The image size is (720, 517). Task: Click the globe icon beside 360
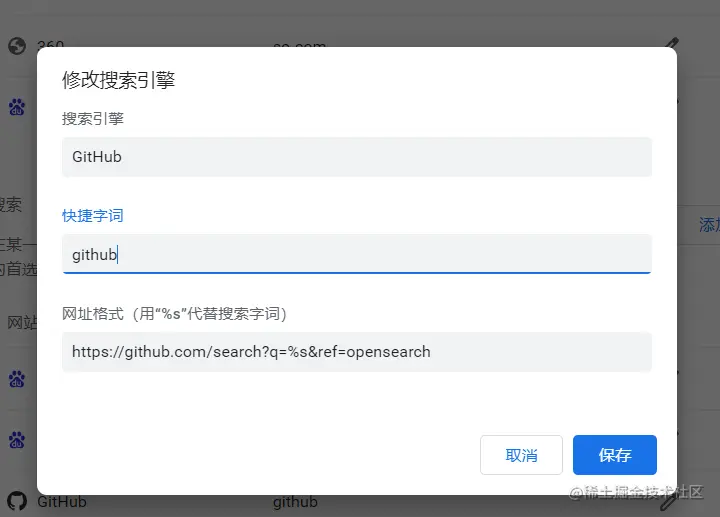[16, 45]
